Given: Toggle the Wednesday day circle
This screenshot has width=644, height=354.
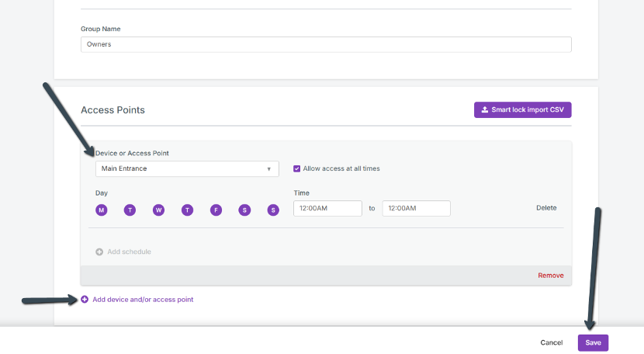Looking at the screenshot, I should coord(158,210).
